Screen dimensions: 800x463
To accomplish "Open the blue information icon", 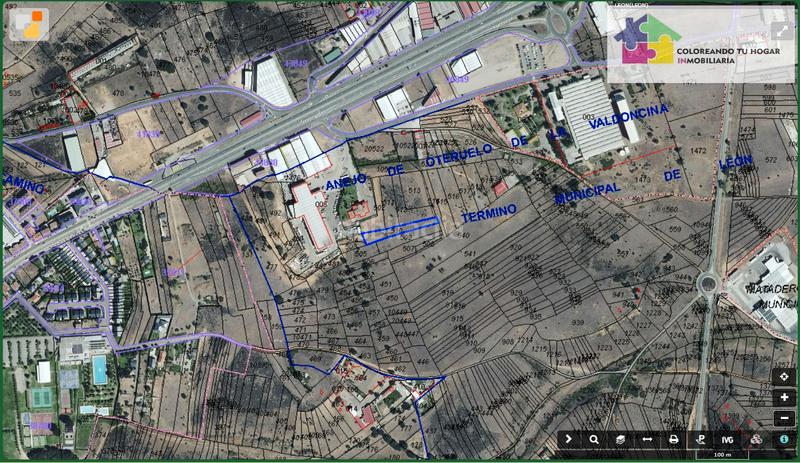I will pos(784,439).
